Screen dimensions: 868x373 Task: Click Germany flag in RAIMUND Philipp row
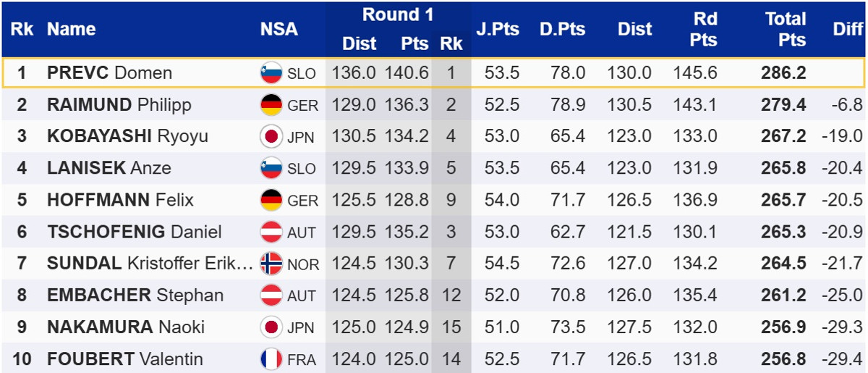point(271,105)
